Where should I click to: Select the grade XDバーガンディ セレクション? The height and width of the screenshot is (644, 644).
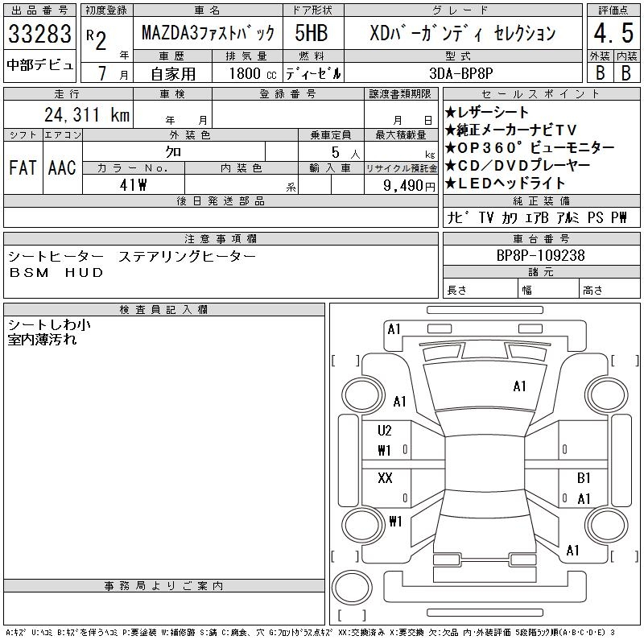pos(463,33)
